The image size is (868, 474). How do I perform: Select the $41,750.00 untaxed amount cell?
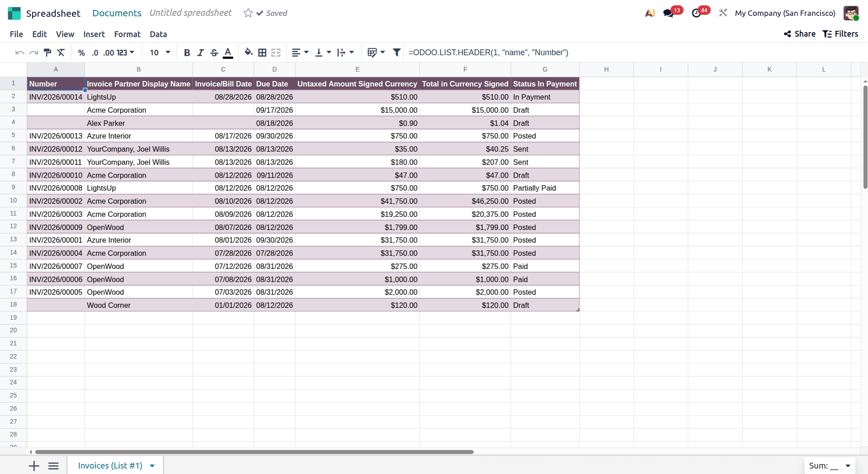pyautogui.click(x=357, y=201)
